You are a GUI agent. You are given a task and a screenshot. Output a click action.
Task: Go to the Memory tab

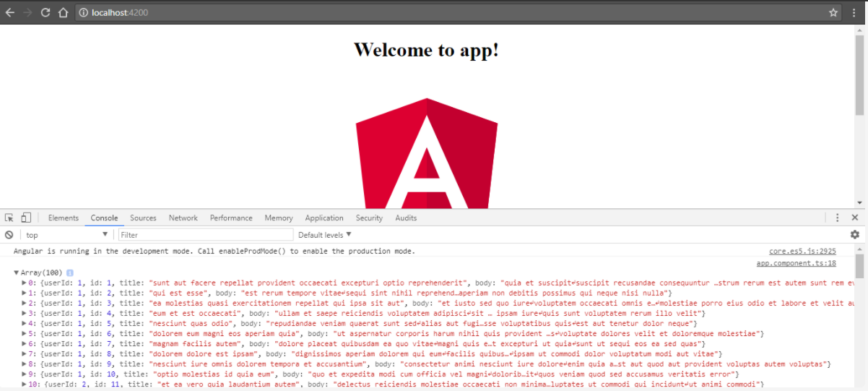[x=279, y=218]
